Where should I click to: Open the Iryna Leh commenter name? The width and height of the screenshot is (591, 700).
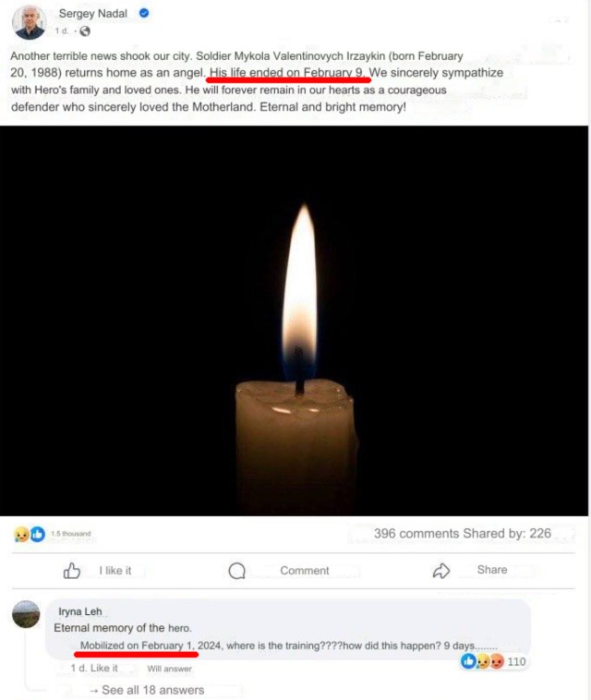click(80, 611)
